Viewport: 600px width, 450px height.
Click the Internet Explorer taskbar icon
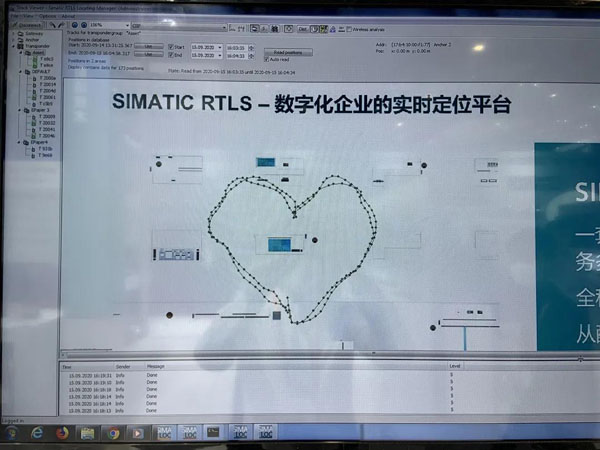tap(37, 432)
